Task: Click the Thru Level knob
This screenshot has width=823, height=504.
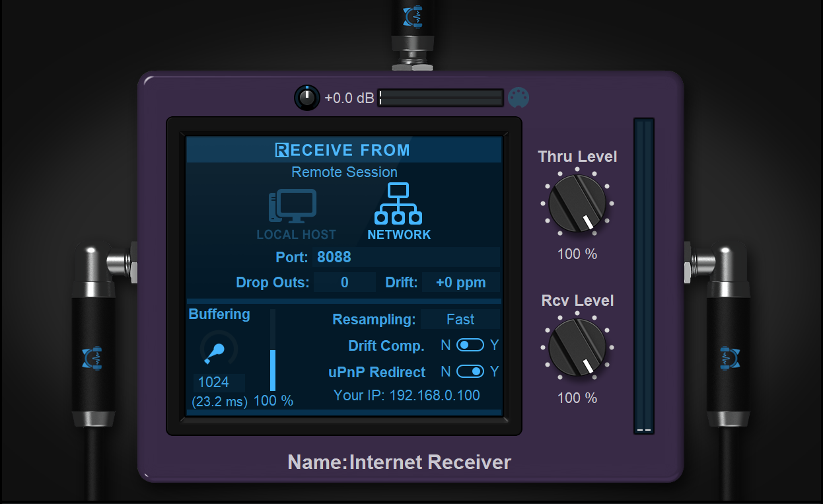Action: (x=577, y=203)
